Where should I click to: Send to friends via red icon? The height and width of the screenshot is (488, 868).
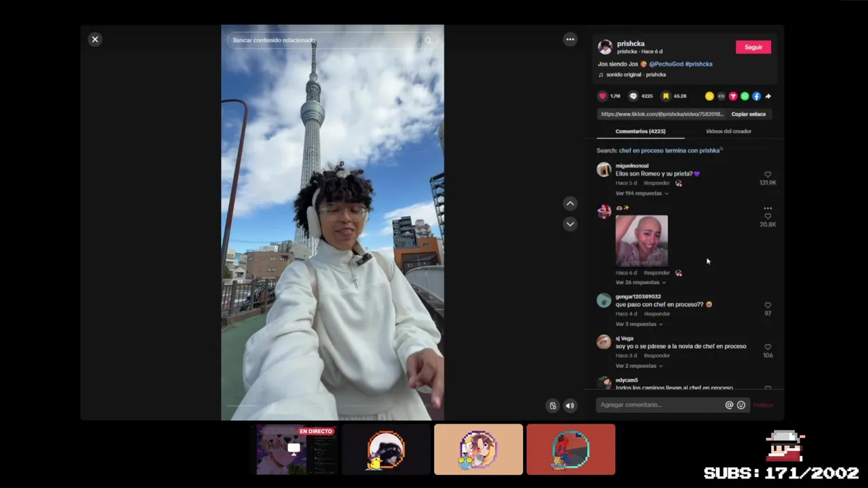click(733, 96)
